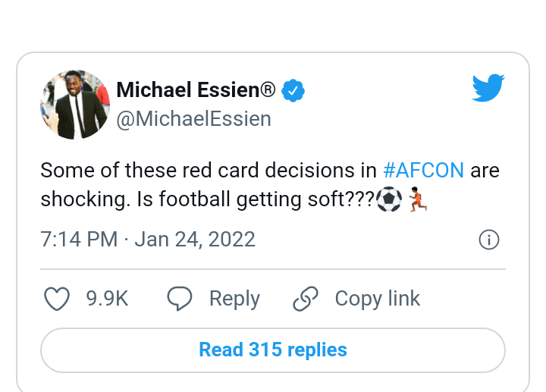Open the 7:14 PM Jan 24, 2022 timestamp
The width and height of the screenshot is (546, 392).
[x=148, y=240]
